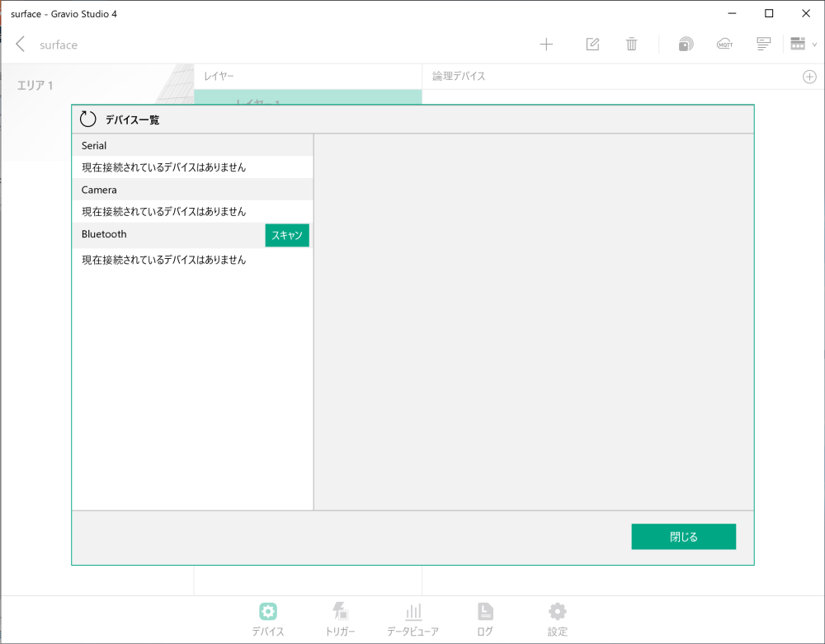
Task: Open the sensor pairing icon in toolbar
Action: coord(686,45)
